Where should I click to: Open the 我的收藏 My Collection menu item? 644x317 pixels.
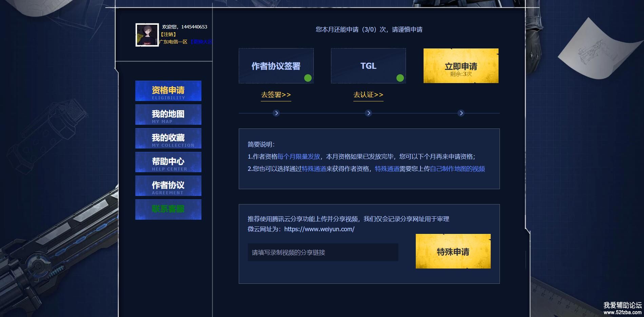(x=168, y=138)
